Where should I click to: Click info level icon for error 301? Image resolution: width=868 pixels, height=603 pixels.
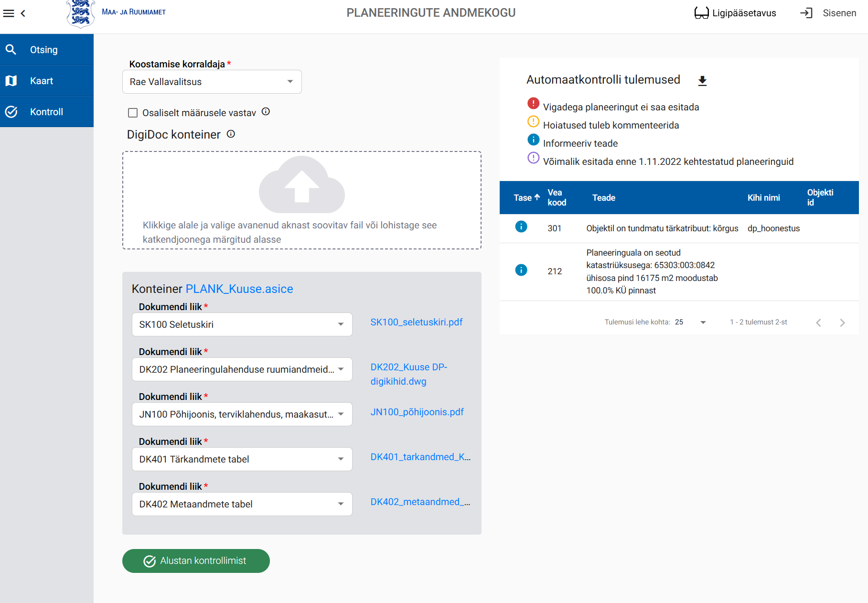click(x=521, y=227)
